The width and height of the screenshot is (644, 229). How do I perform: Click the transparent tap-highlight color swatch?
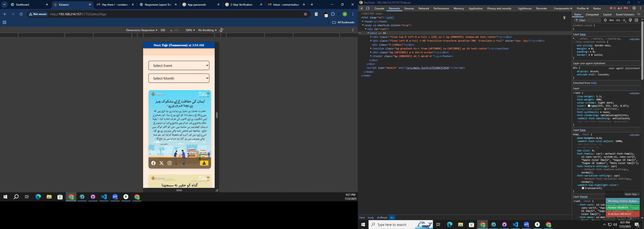click(583, 188)
